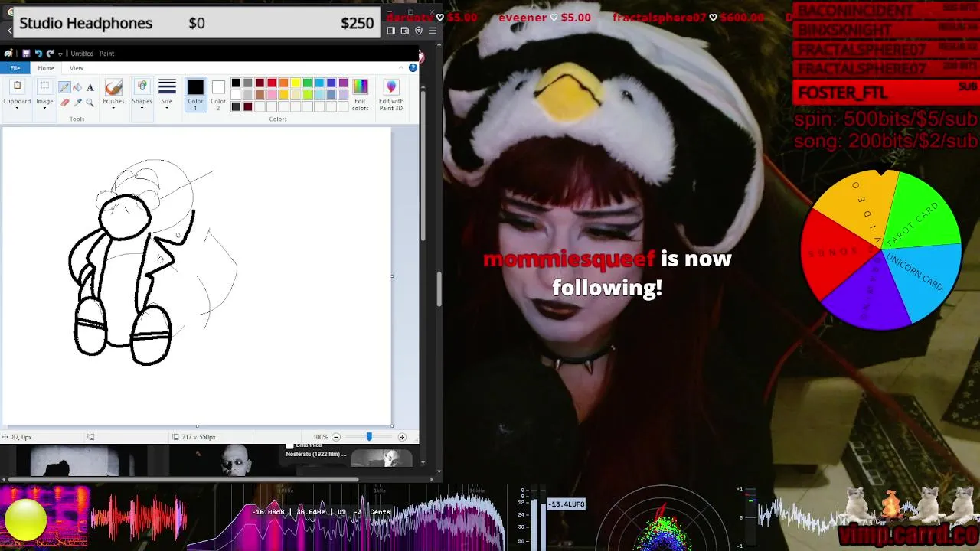
Task: Switch to the View tab
Action: [x=77, y=68]
